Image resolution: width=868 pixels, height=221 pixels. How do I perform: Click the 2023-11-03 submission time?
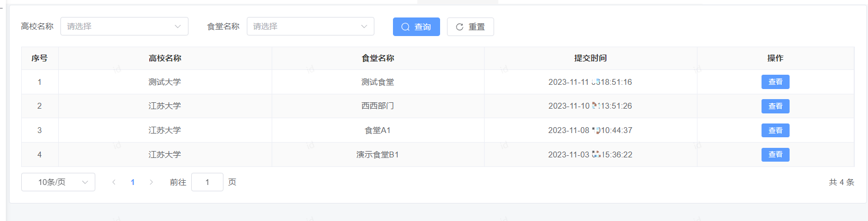(590, 155)
